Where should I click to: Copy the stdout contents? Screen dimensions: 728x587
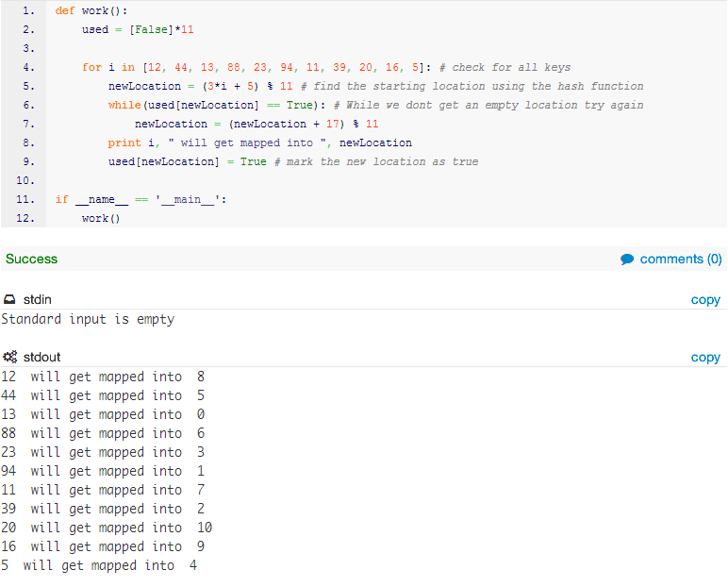pyautogui.click(x=705, y=358)
